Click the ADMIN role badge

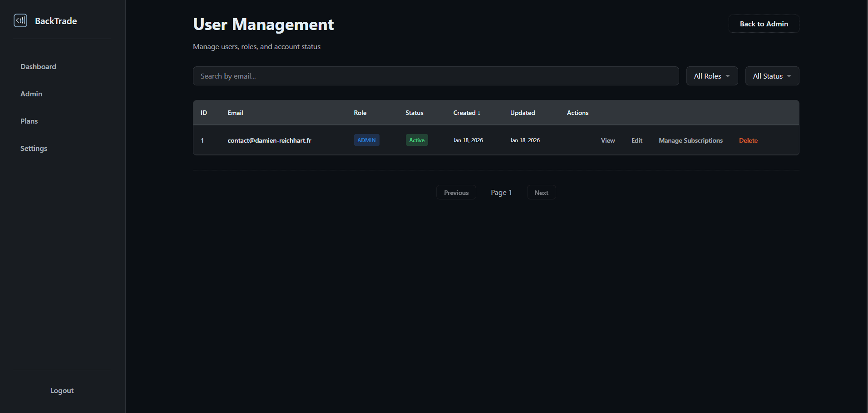pos(366,140)
